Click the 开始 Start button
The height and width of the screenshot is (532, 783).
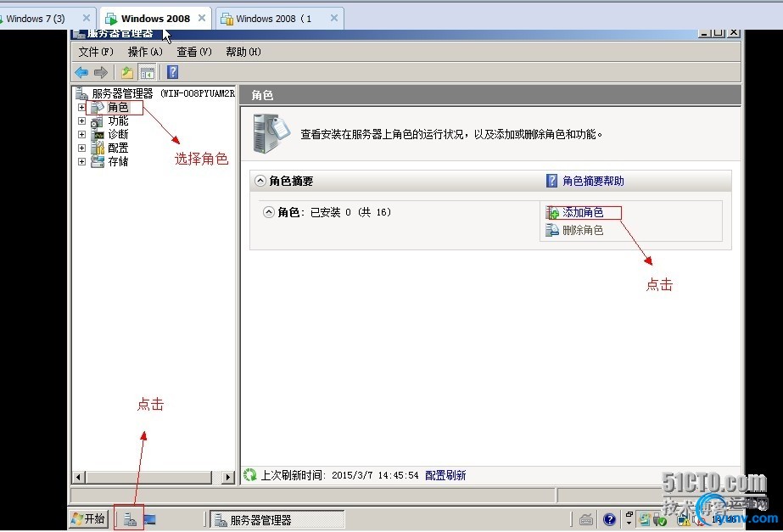click(88, 519)
